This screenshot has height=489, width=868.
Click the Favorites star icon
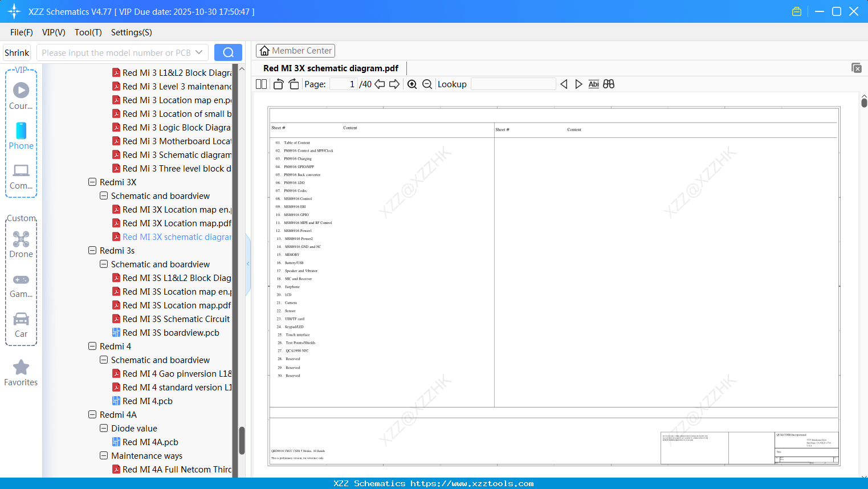coord(21,367)
